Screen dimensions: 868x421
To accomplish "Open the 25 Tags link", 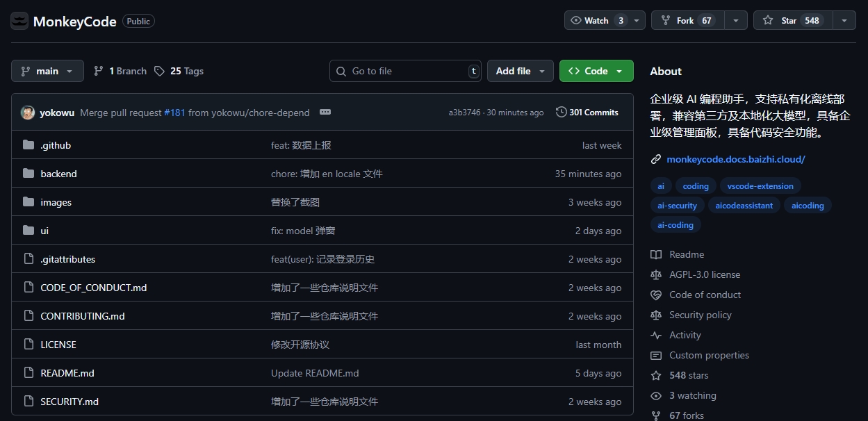I will coord(179,71).
